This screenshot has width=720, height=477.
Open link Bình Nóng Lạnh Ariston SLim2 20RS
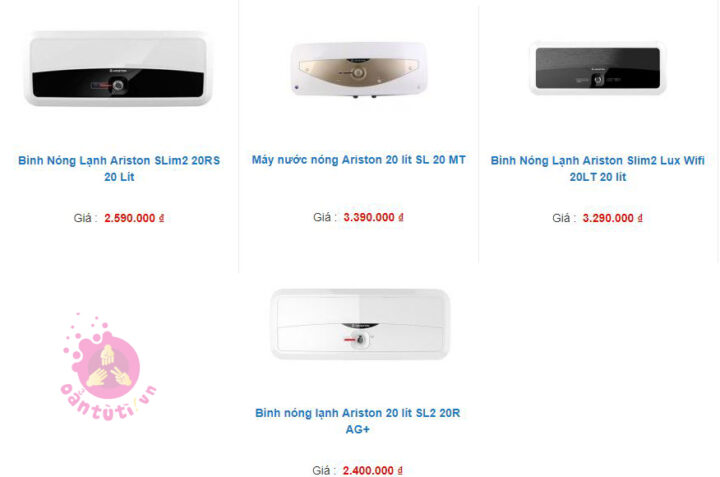click(x=119, y=168)
